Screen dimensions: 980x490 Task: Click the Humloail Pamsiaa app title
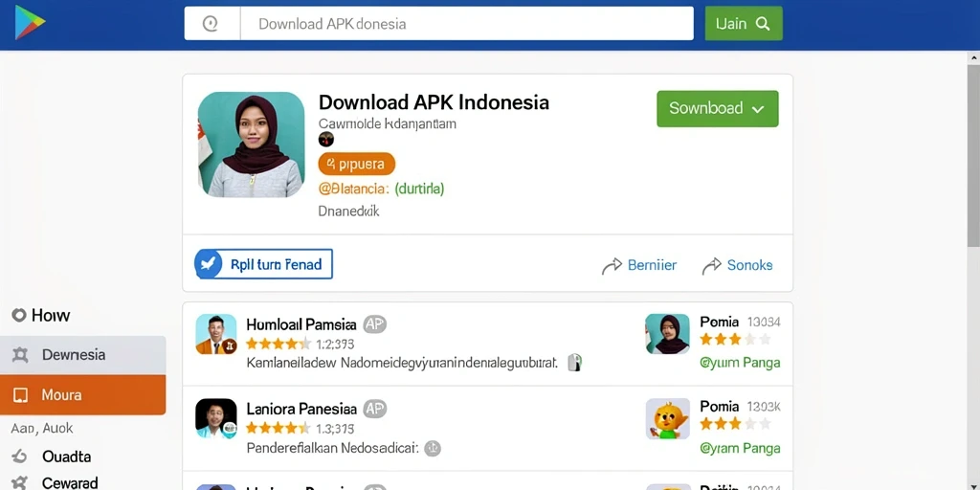pos(301,324)
